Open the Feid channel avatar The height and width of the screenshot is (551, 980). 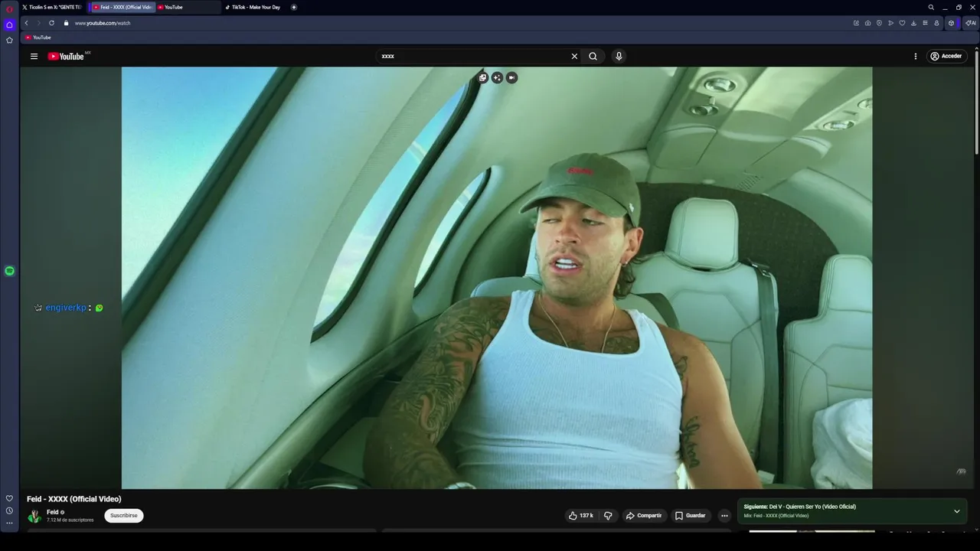(x=34, y=516)
